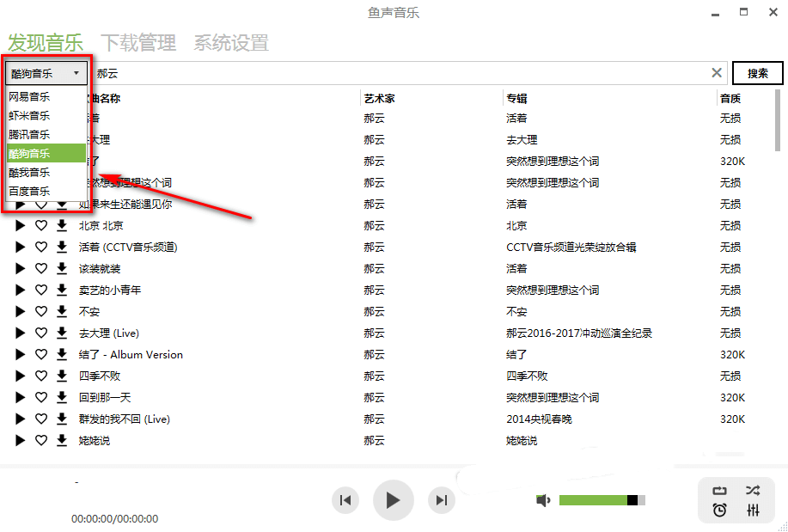The height and width of the screenshot is (532, 788).
Task: Play 去大理 (Live) track
Action: [20, 333]
